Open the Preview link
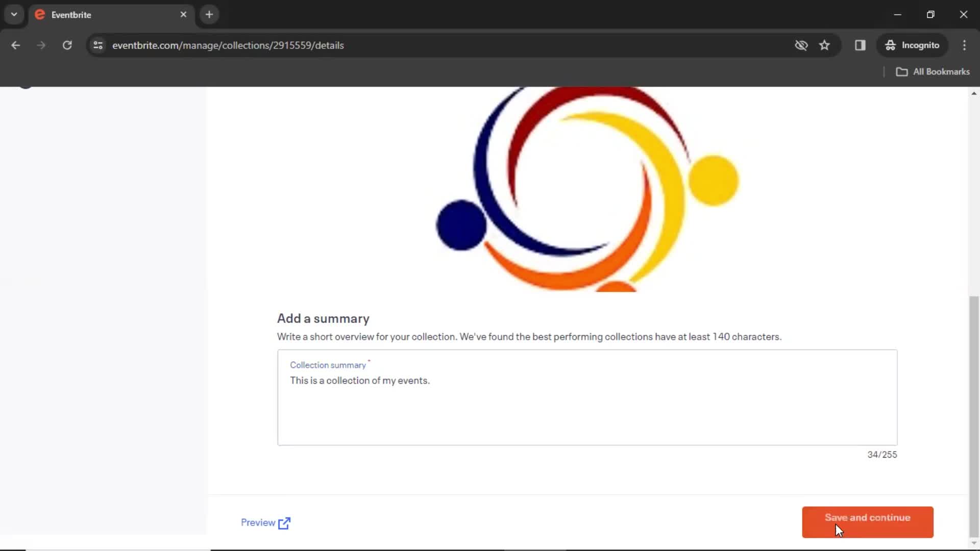 (265, 522)
